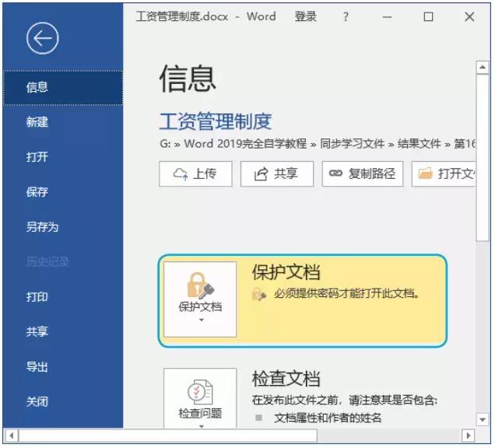Click the document title 工资管理制度
Image resolution: width=495 pixels, height=448 pixels.
(x=216, y=121)
